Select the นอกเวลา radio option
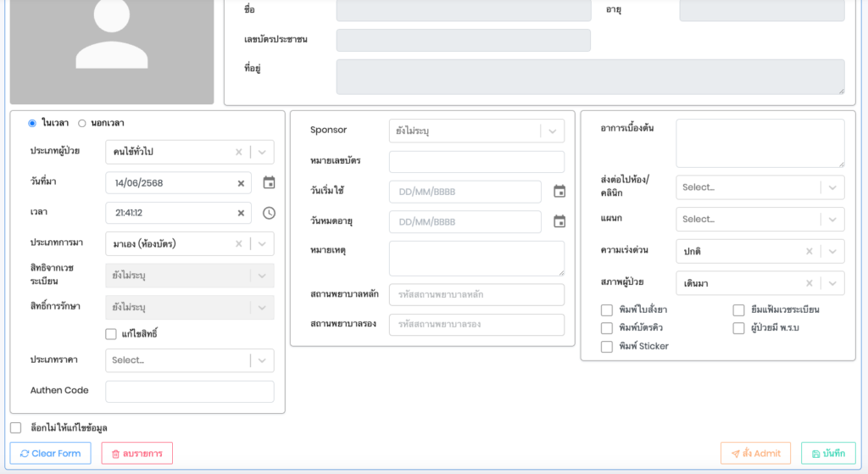Image resolution: width=868 pixels, height=474 pixels. point(82,123)
